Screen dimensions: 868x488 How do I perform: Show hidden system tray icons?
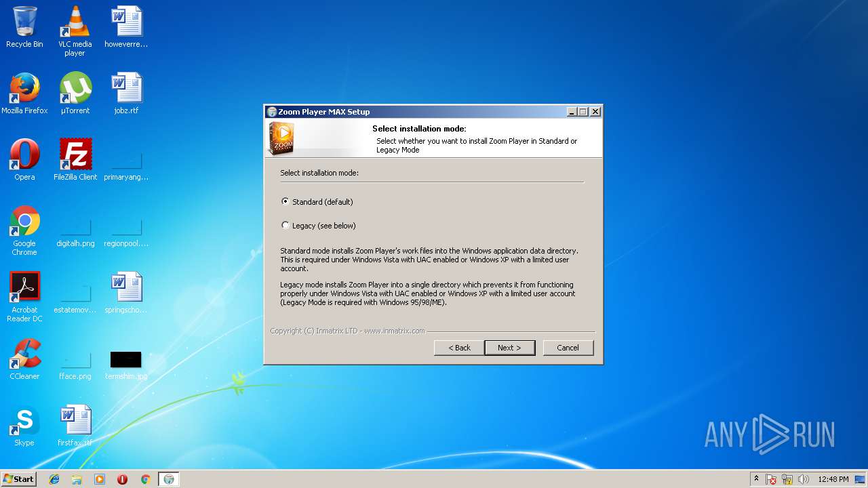tap(756, 479)
